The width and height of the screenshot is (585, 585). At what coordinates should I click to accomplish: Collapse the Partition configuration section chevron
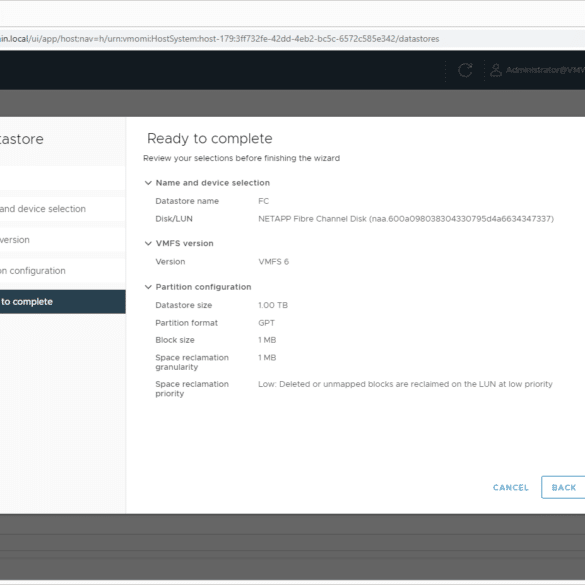(148, 287)
